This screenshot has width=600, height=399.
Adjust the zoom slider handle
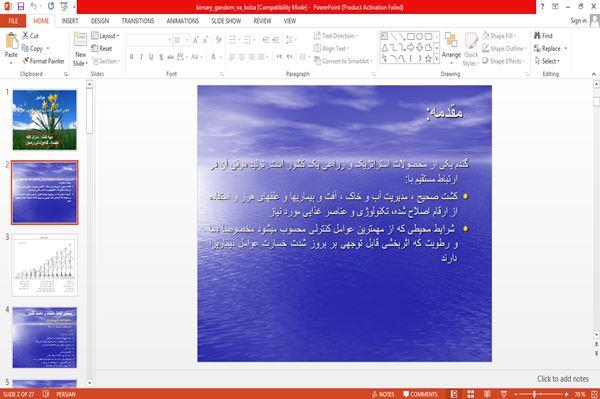point(535,394)
